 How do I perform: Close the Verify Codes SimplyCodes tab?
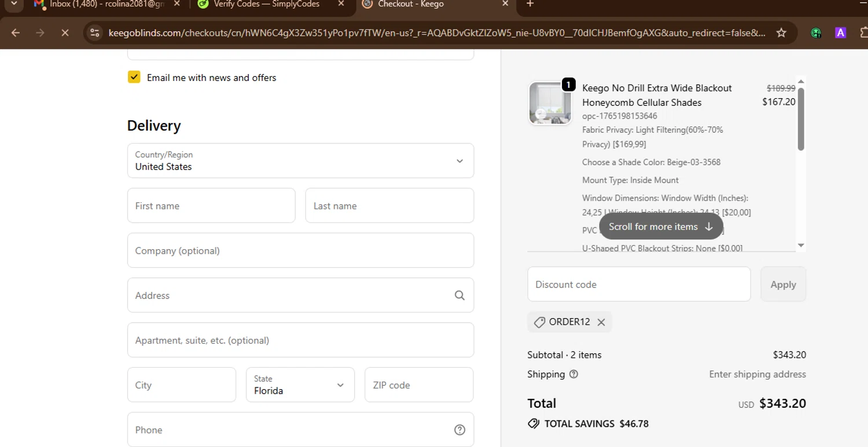341,4
